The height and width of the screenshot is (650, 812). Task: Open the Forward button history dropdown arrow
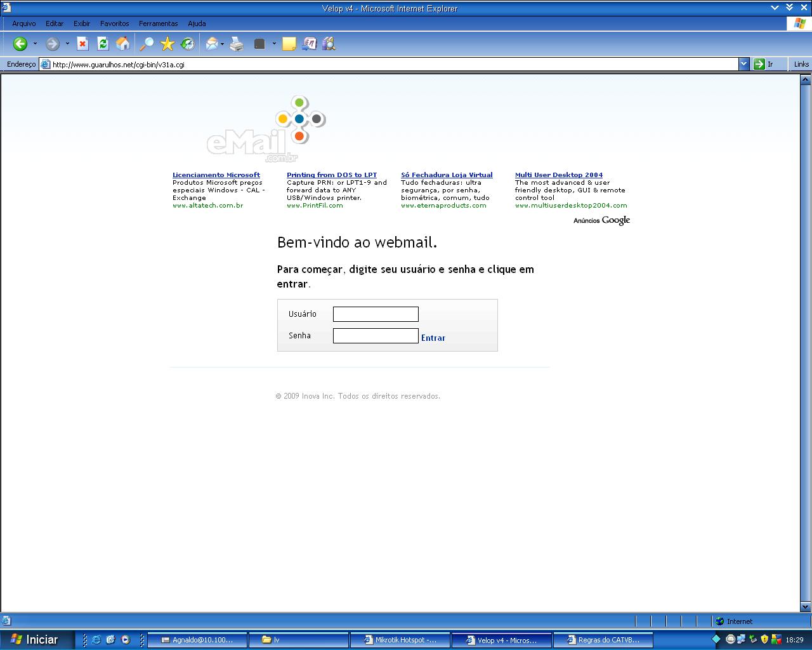(67, 44)
